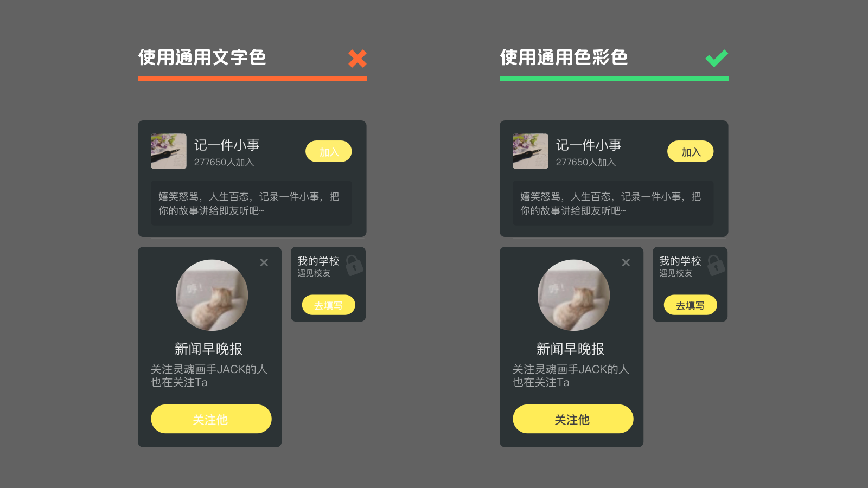Click cat avatar in the 使用通用文字色 example
This screenshot has width=868, height=488.
(x=212, y=295)
